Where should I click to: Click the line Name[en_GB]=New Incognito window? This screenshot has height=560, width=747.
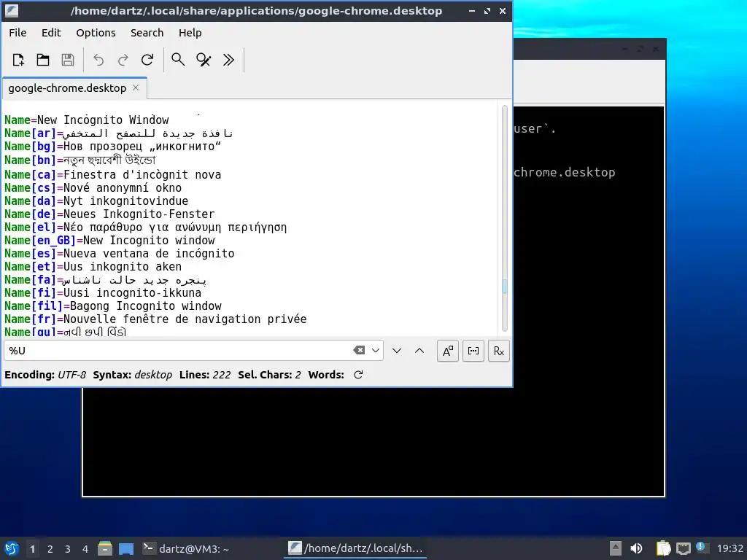point(109,241)
